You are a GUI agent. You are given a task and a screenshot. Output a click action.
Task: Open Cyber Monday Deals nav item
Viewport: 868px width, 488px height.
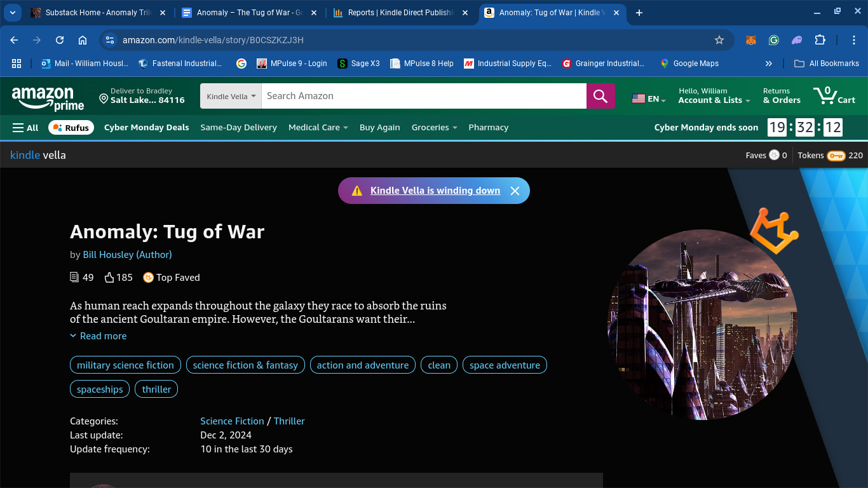tap(147, 128)
